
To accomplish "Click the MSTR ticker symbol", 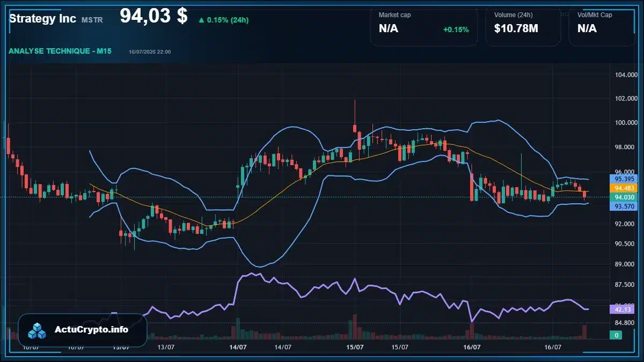I will click(92, 20).
